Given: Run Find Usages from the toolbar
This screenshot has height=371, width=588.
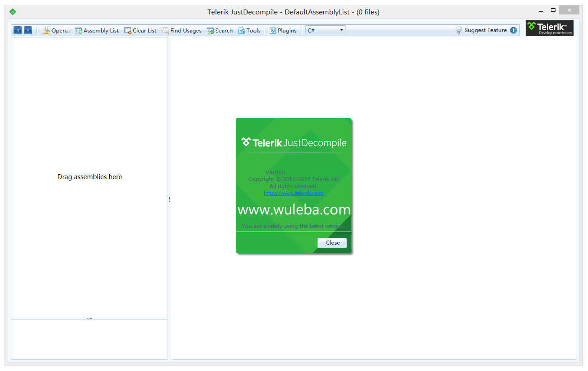Looking at the screenshot, I should (x=182, y=30).
